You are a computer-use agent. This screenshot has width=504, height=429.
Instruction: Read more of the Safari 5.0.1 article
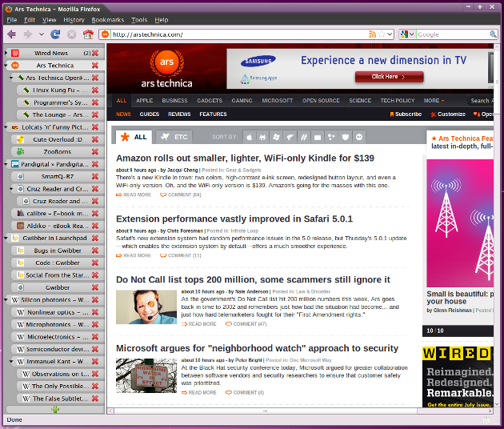pos(134,255)
